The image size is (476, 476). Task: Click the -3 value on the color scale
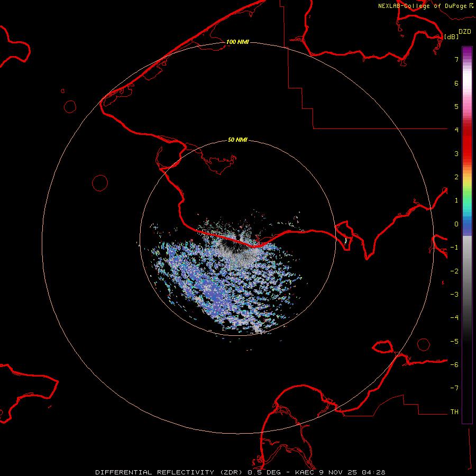[454, 295]
